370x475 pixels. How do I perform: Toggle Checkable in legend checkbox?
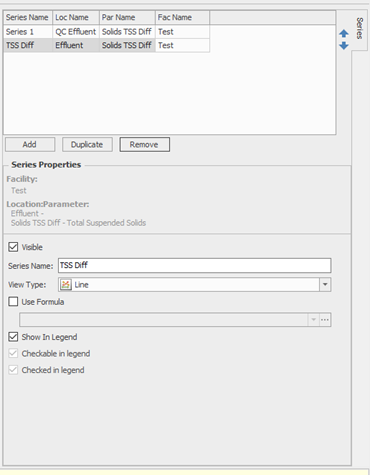13,353
